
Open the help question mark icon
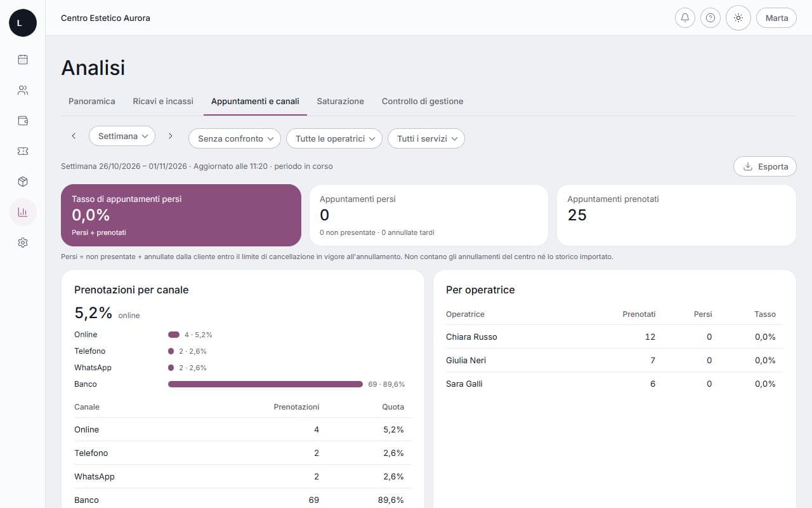(710, 18)
